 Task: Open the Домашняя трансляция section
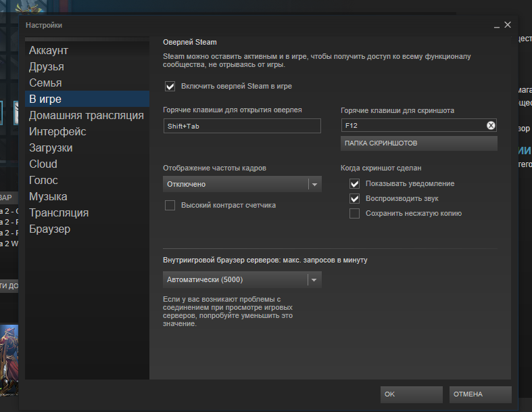pyautogui.click(x=87, y=115)
